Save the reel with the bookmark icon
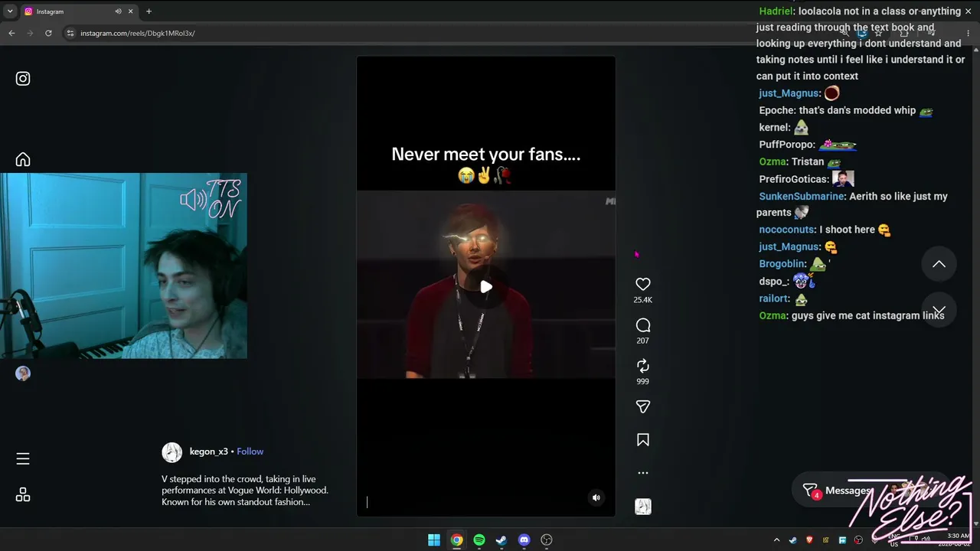 [x=643, y=440]
